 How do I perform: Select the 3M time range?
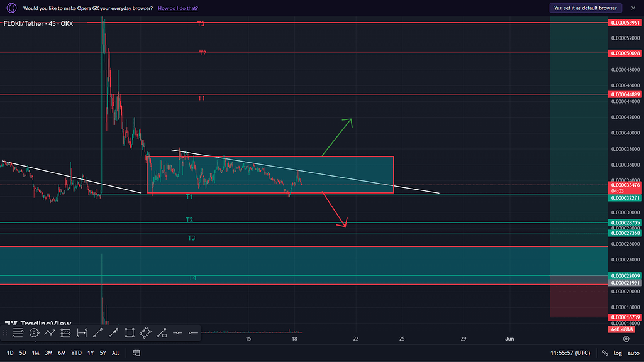[48, 353]
